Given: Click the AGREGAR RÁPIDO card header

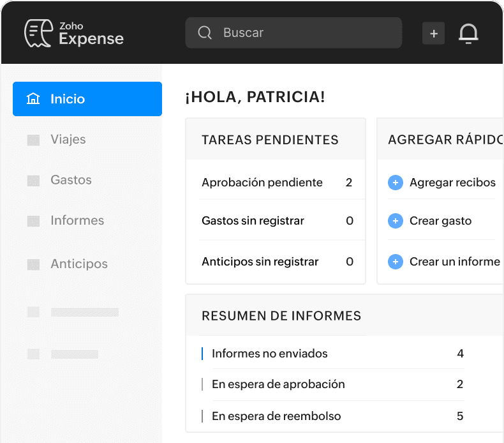Looking at the screenshot, I should pos(440,139).
